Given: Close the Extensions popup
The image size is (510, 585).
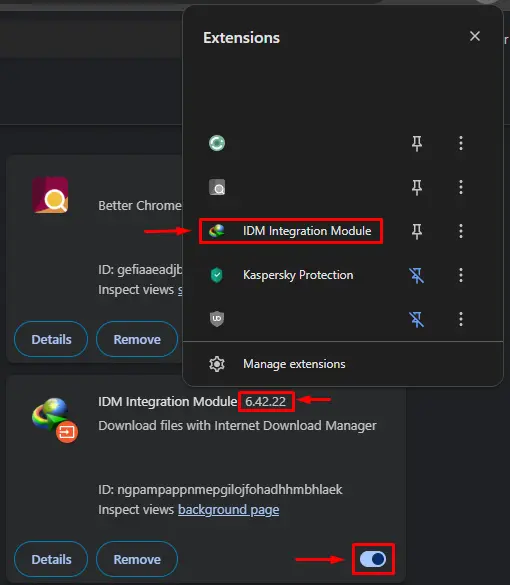Looking at the screenshot, I should point(475,36).
